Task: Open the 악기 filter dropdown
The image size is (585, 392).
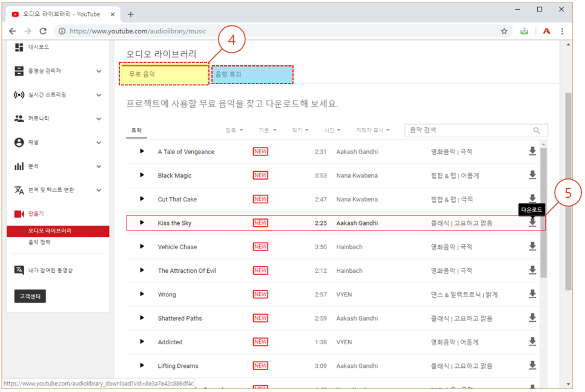Action: [x=300, y=130]
